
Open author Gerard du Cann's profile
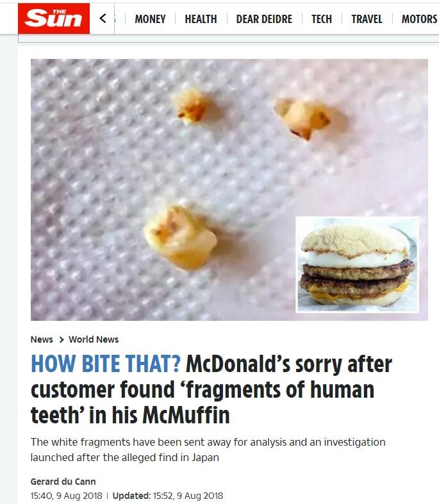coord(63,482)
